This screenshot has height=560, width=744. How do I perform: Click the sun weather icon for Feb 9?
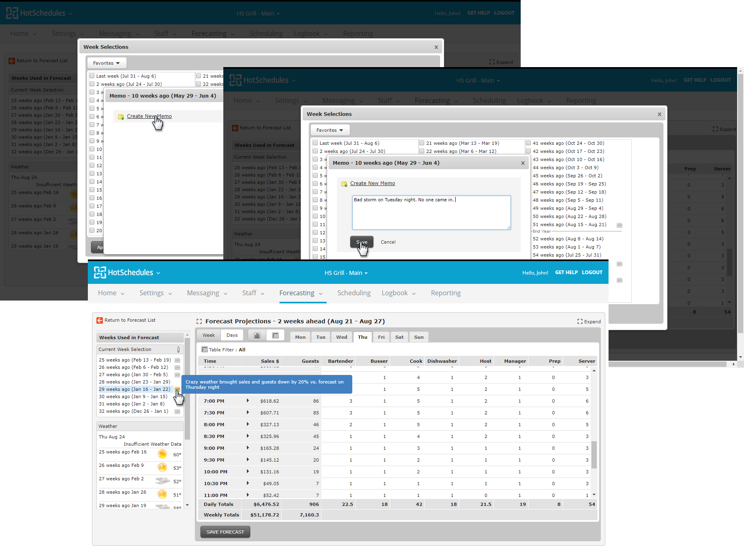pos(162,467)
